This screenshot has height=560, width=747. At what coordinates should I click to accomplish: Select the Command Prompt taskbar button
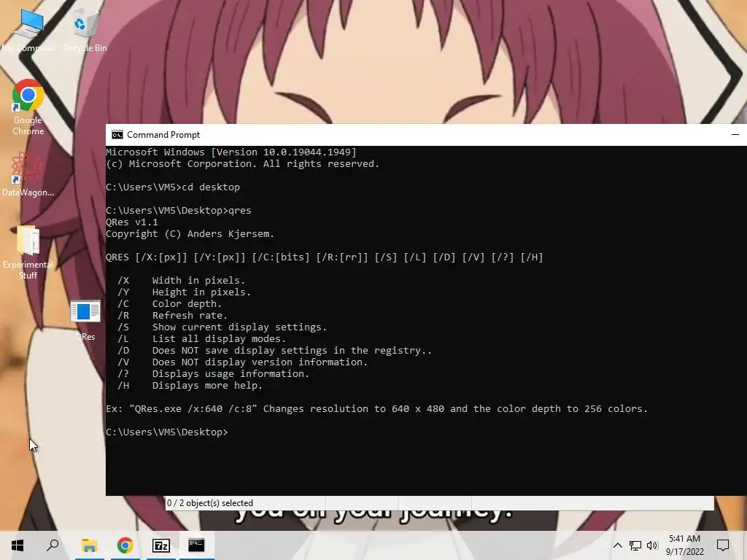coord(196,545)
